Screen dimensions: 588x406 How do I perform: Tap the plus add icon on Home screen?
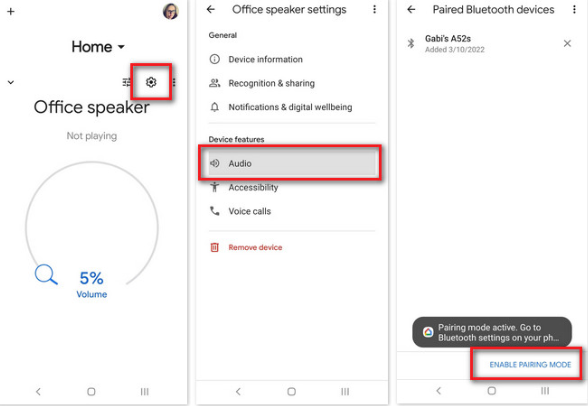[11, 12]
